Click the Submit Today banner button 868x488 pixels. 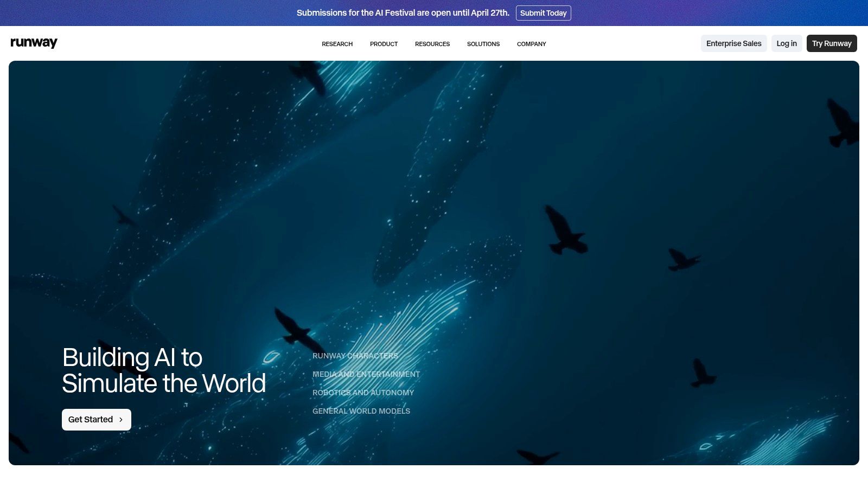[x=543, y=13]
